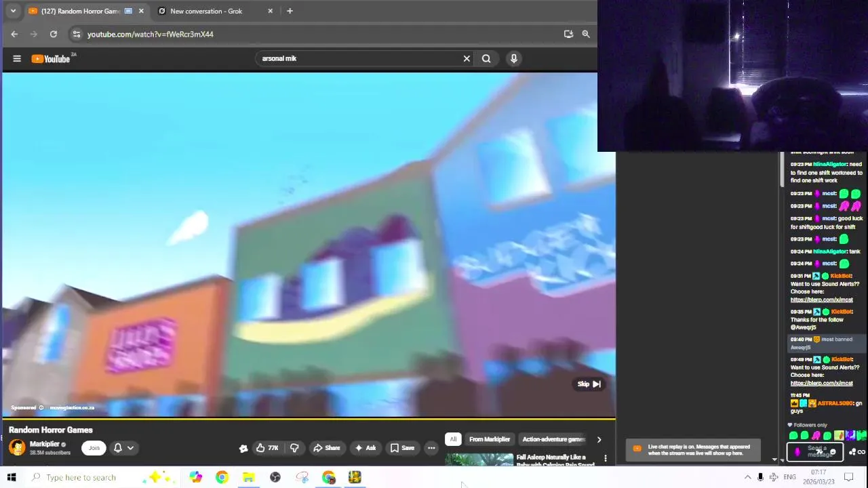Open new browser tab with plus
The height and width of the screenshot is (488, 868).
[290, 11]
